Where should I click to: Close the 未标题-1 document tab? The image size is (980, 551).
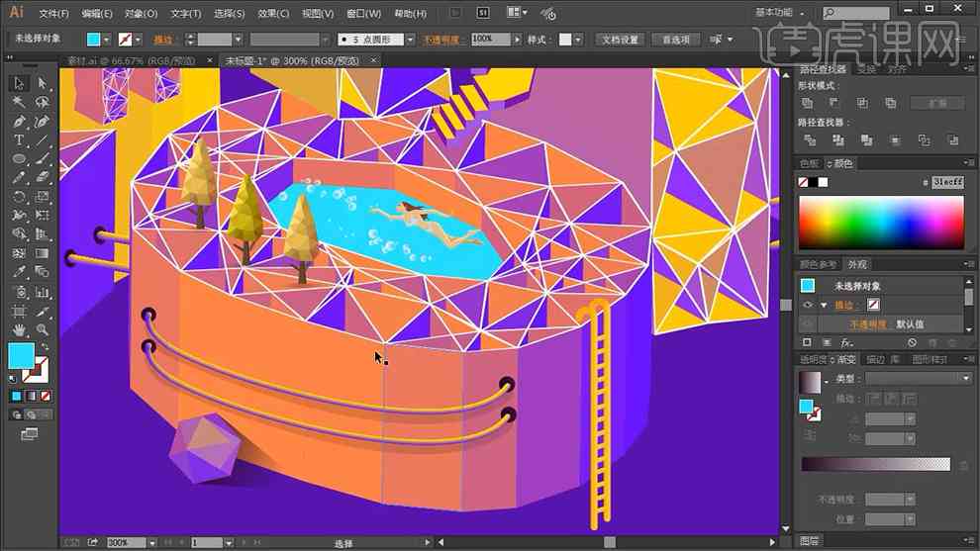click(374, 60)
